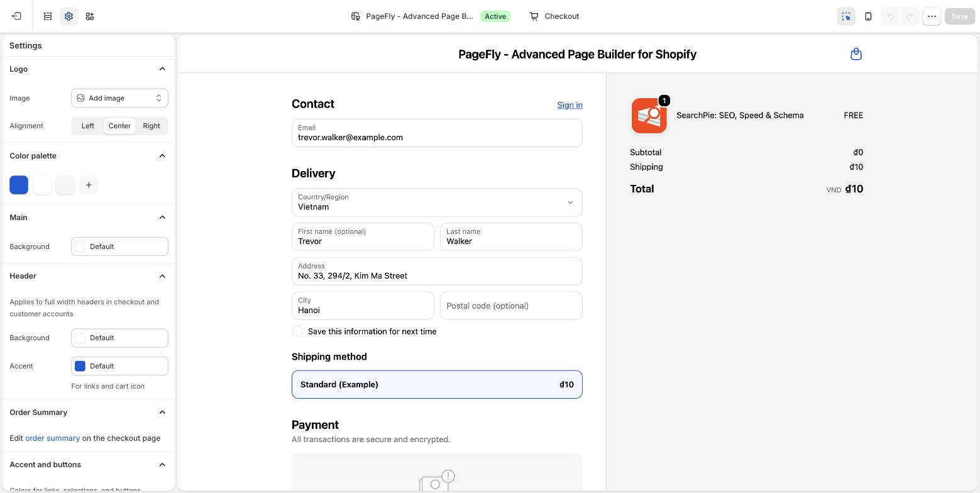The image size is (980, 493).
Task: Open the Country/Region dropdown
Action: pyautogui.click(x=437, y=202)
